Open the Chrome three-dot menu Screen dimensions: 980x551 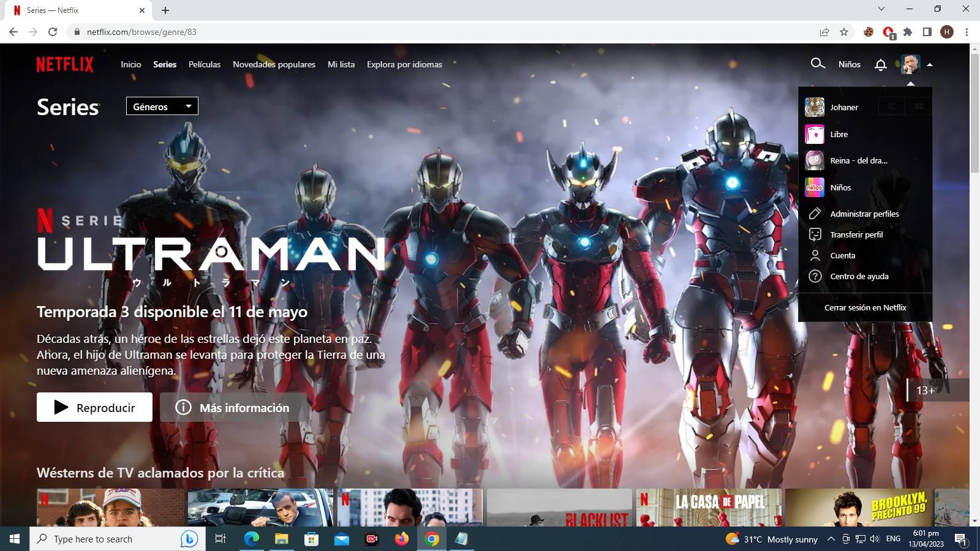(x=967, y=32)
